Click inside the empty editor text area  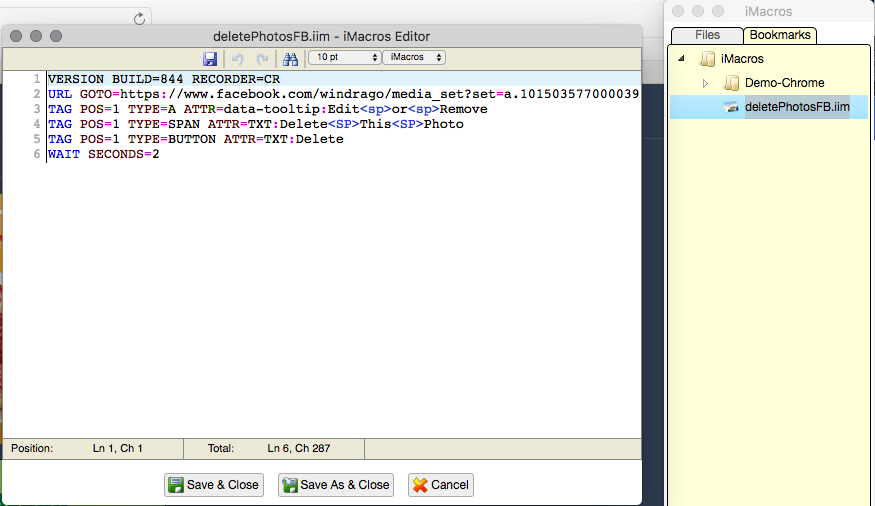coord(343,301)
